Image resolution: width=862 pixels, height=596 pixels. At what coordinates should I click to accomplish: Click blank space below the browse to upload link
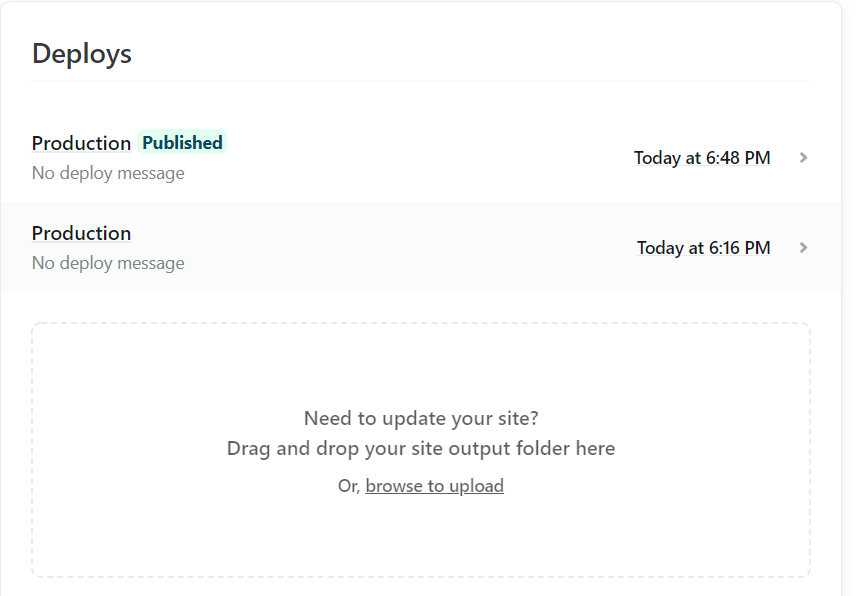pyautogui.click(x=421, y=536)
